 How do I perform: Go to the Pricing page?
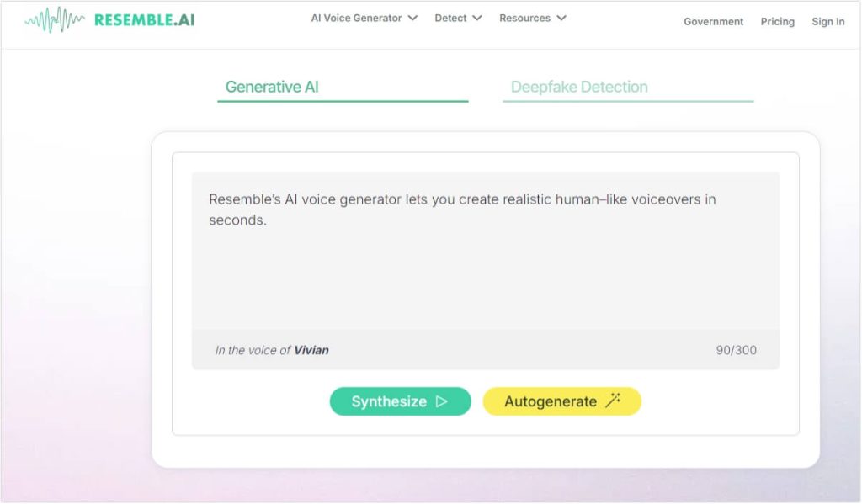777,22
